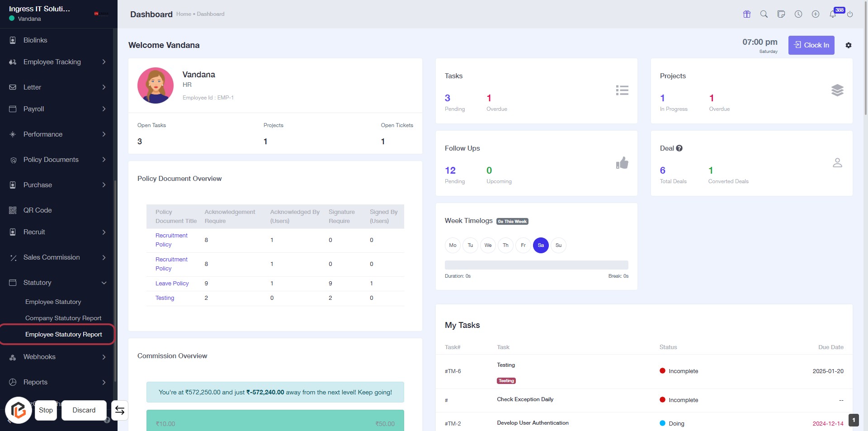The width and height of the screenshot is (868, 431).
Task: Open Company Statutory Report menu item
Action: click(x=63, y=318)
